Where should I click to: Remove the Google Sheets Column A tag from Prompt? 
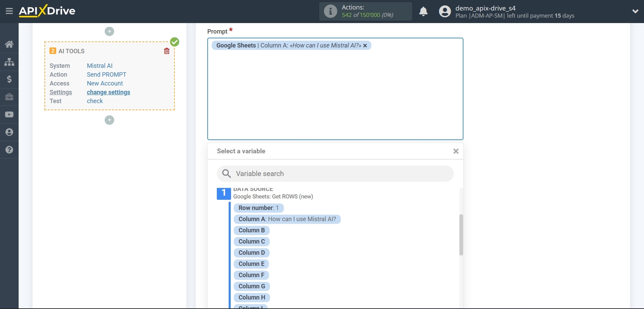coord(365,45)
